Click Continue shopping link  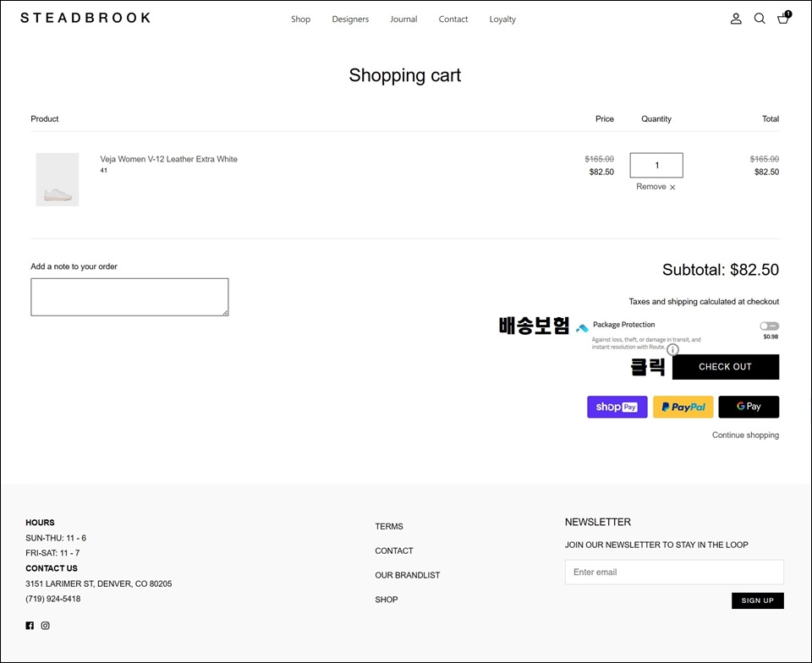[x=745, y=436]
